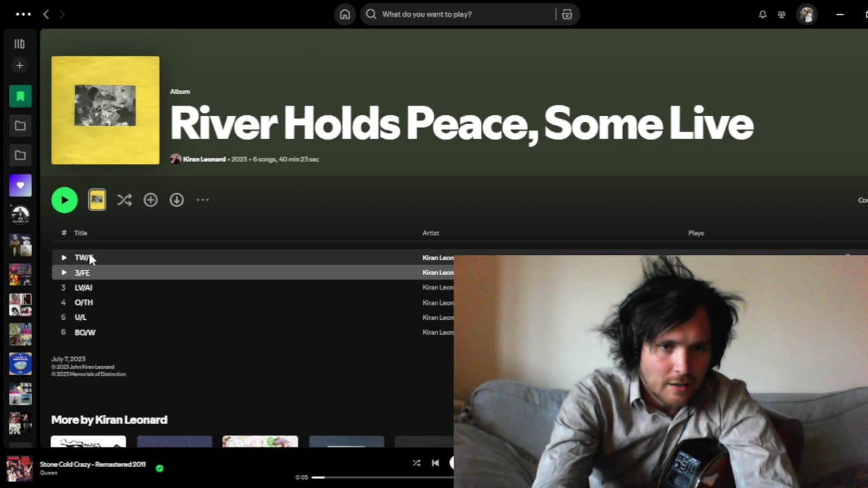Play the 3/FE track row
The image size is (868, 488).
click(64, 272)
